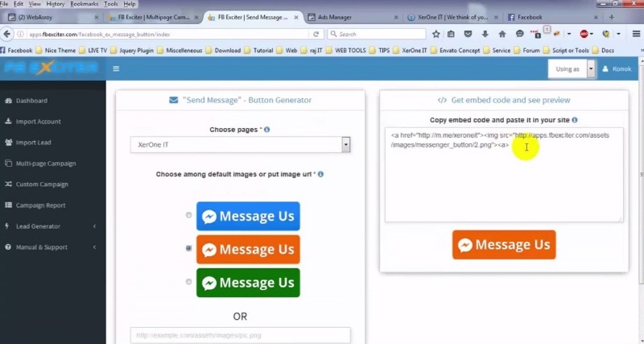Click the Firefox back arrow button
The image size is (644, 344).
point(6,34)
